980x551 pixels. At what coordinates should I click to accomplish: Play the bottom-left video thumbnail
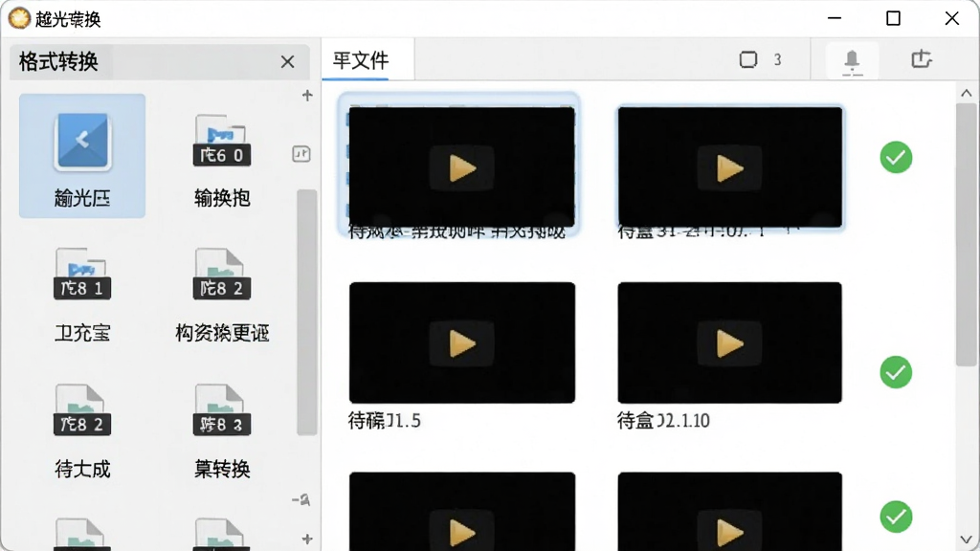point(462,512)
